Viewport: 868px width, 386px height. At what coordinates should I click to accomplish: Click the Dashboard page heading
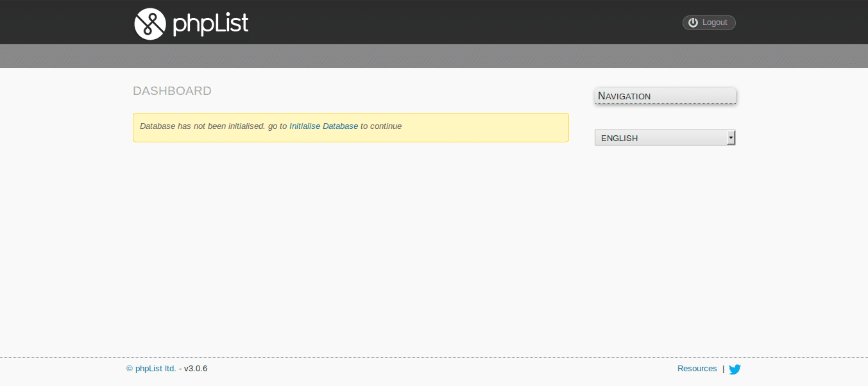coord(172,91)
